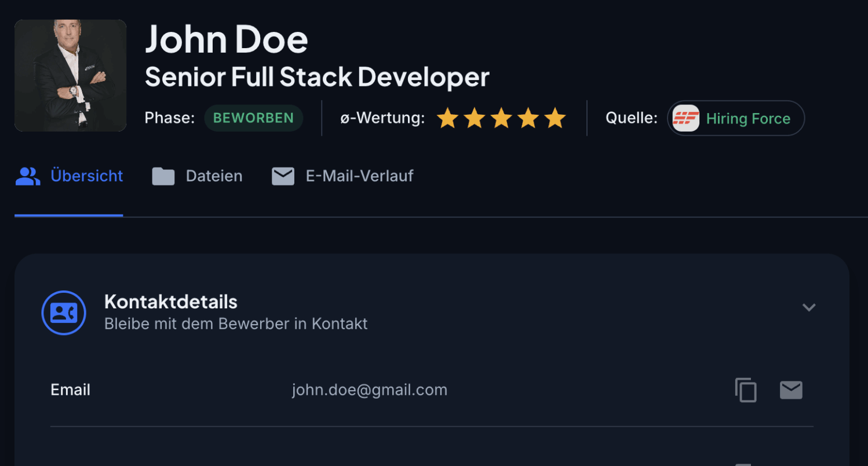Click the Hiring Force logo icon
Viewport: 868px width, 466px height.
point(685,118)
